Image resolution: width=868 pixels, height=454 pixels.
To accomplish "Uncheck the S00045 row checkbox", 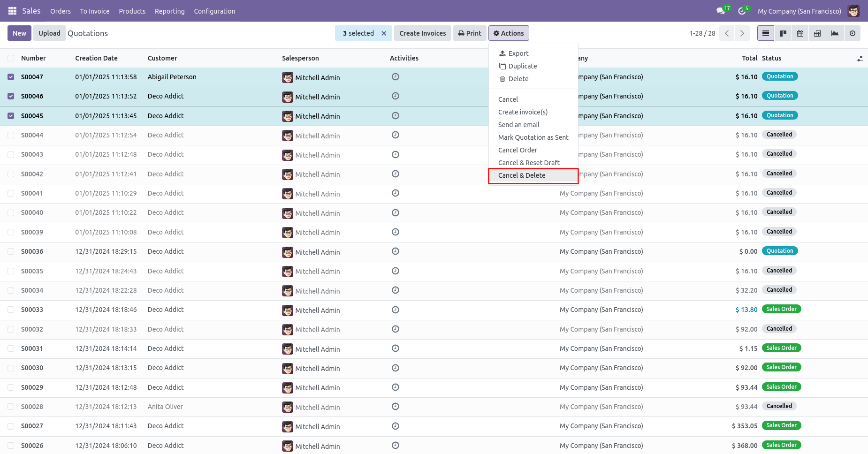I will point(11,116).
